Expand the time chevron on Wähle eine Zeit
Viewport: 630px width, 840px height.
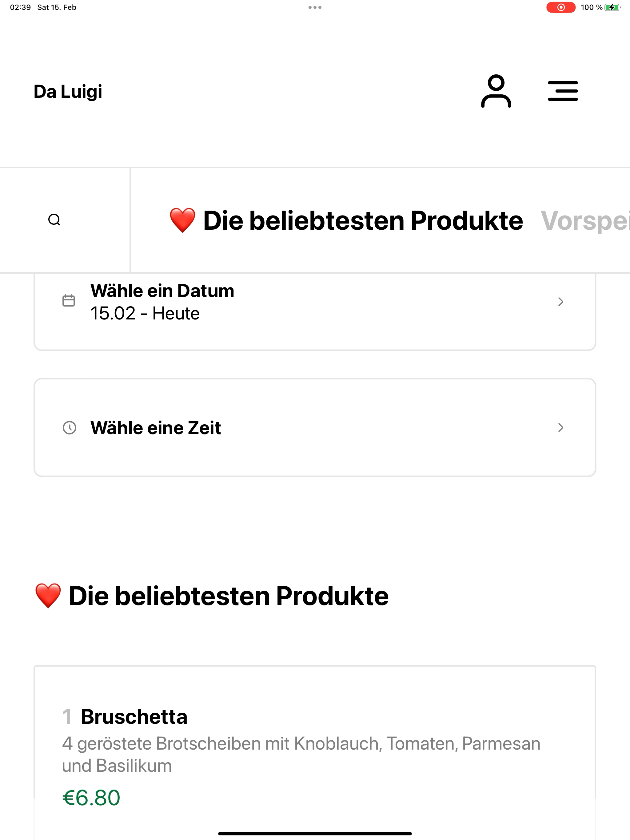click(x=560, y=428)
